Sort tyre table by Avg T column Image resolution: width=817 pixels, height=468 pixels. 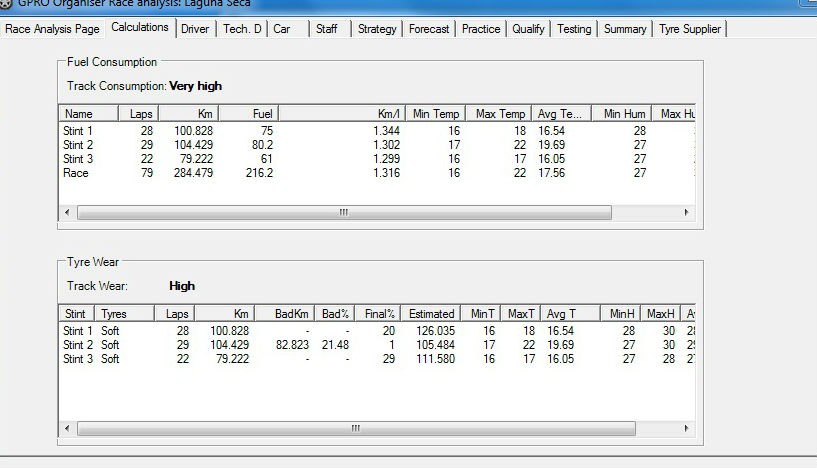click(x=571, y=314)
